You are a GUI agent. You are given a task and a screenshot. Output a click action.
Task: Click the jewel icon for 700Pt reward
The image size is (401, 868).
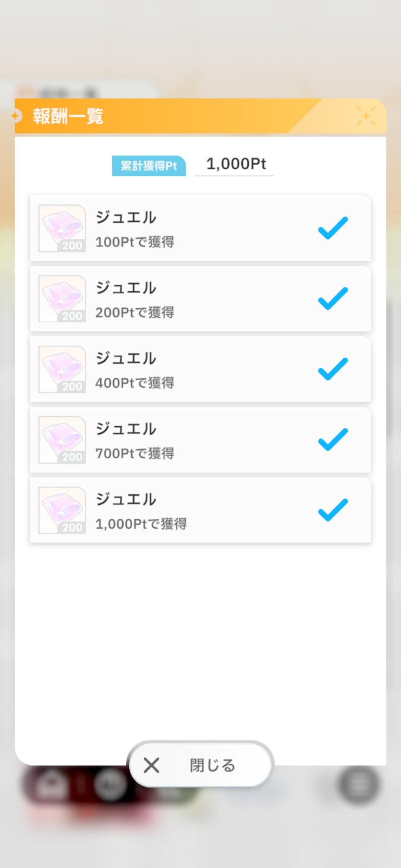pos(62,440)
